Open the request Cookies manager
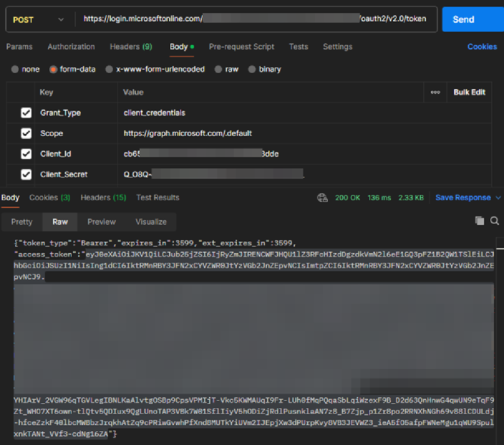The width and height of the screenshot is (504, 445). 482,46
